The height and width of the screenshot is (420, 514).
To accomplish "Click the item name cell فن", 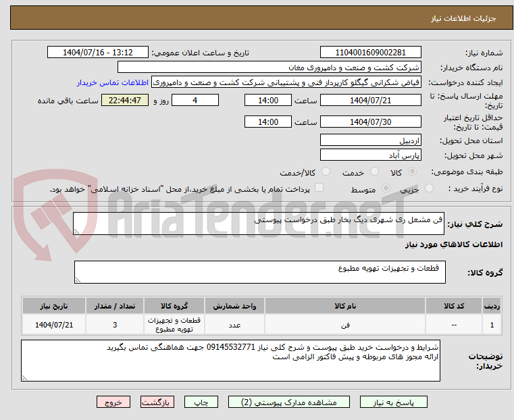I will [x=345, y=325].
